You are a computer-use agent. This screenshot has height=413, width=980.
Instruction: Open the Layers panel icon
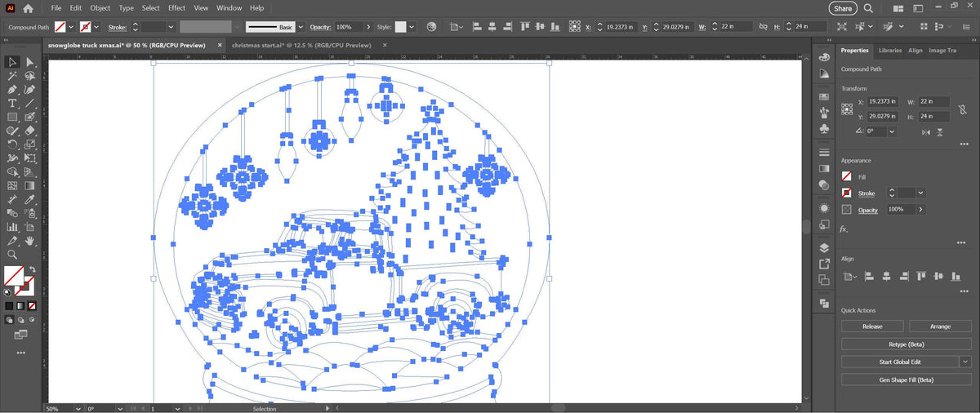(x=824, y=248)
